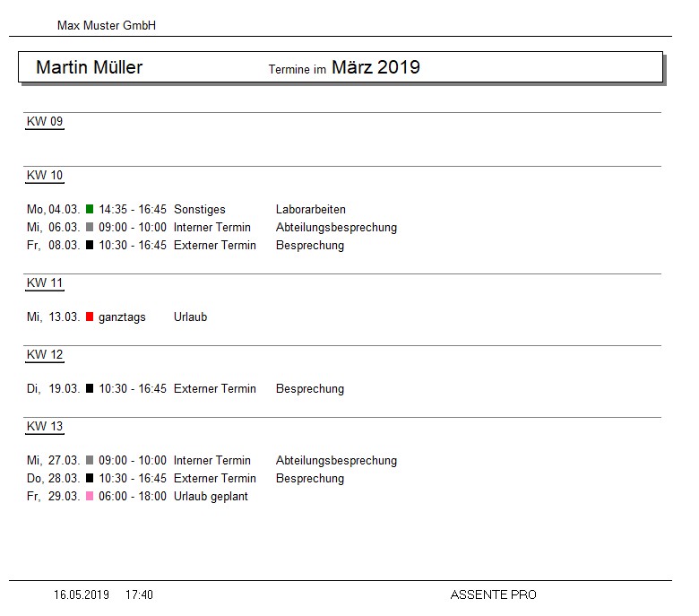Viewport: 699px width, 616px height.
Task: Select the KW 11 week header
Action: click(x=45, y=282)
